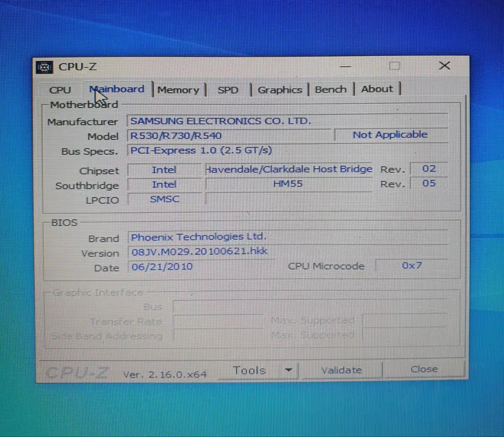The image size is (504, 437).
Task: Open the Graphics tab
Action: pyautogui.click(x=280, y=90)
